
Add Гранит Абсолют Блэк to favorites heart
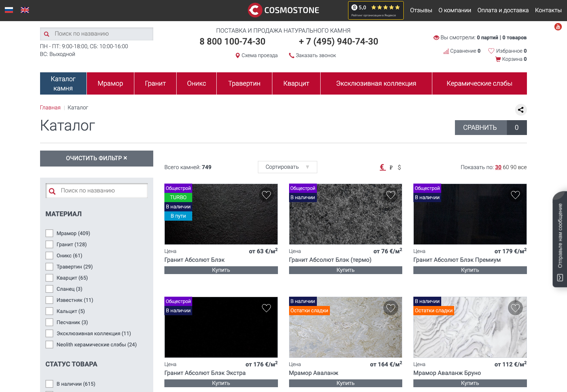[266, 195]
